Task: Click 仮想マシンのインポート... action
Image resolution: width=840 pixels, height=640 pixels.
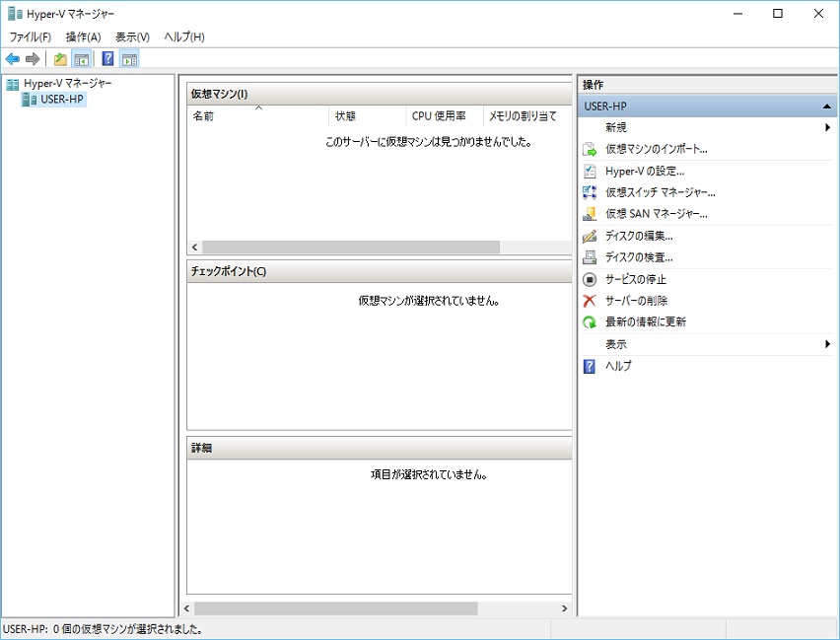Action: coord(657,149)
